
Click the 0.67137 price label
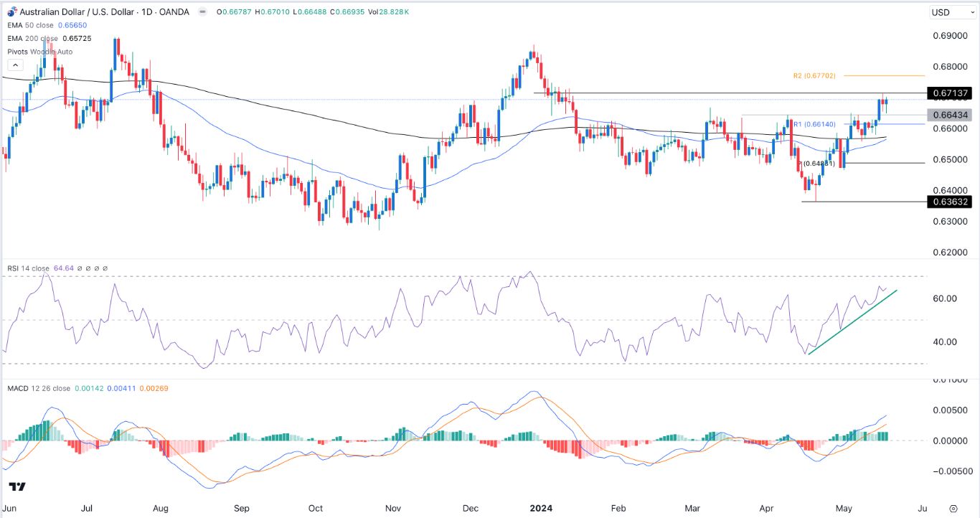tap(948, 93)
